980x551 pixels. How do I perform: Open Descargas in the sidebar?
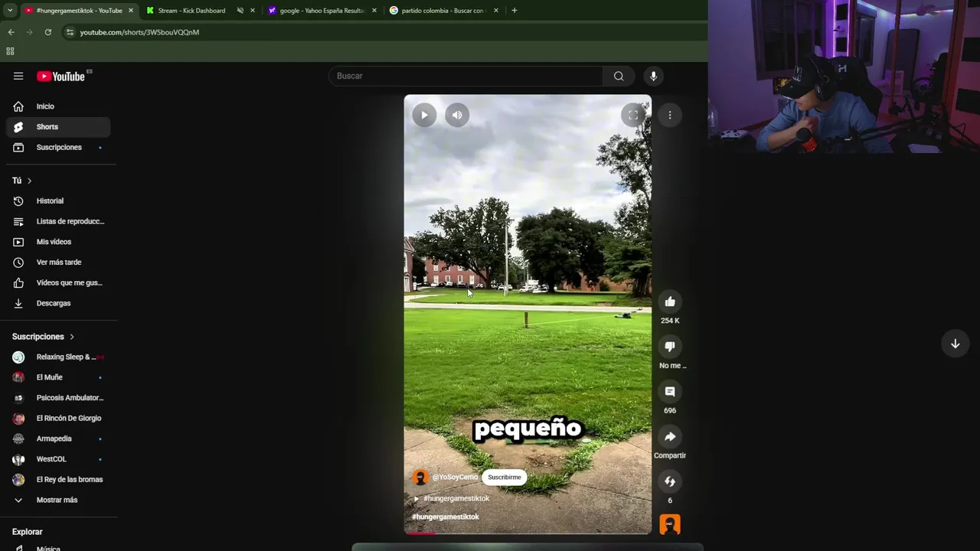click(x=58, y=303)
